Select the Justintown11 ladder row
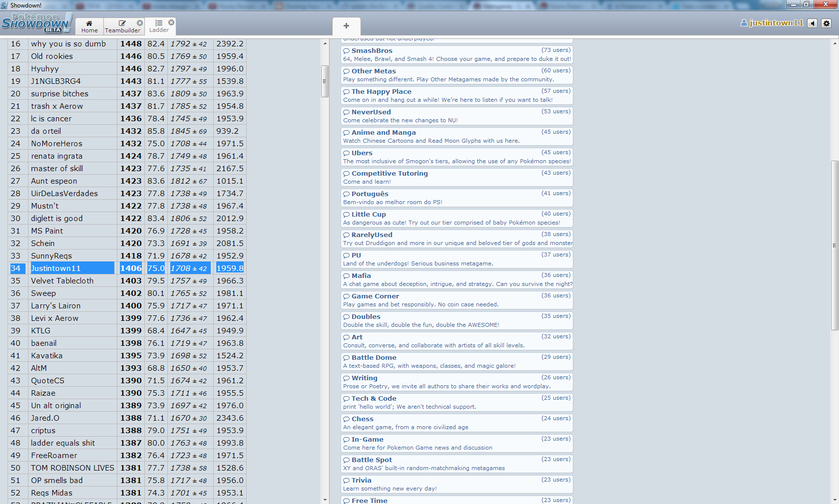Screen dimensions: 839x504 (x=72, y=268)
